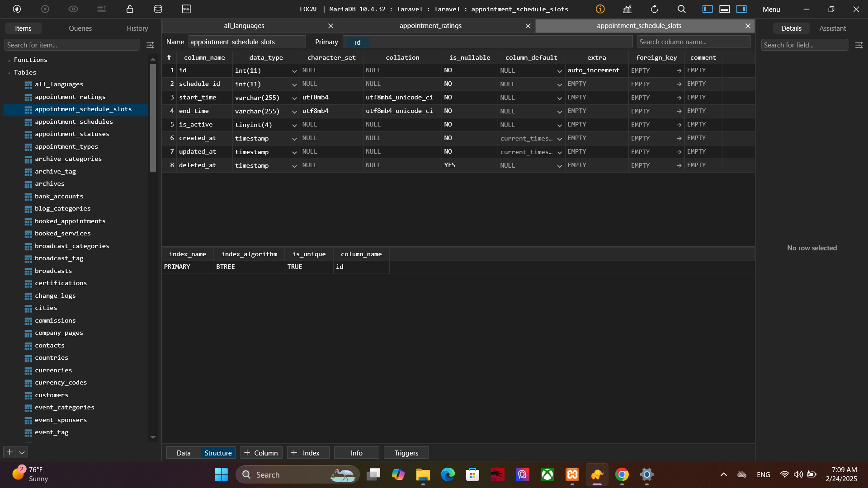868x488 pixels.
Task: Open the Triggers button
Action: [406, 453]
